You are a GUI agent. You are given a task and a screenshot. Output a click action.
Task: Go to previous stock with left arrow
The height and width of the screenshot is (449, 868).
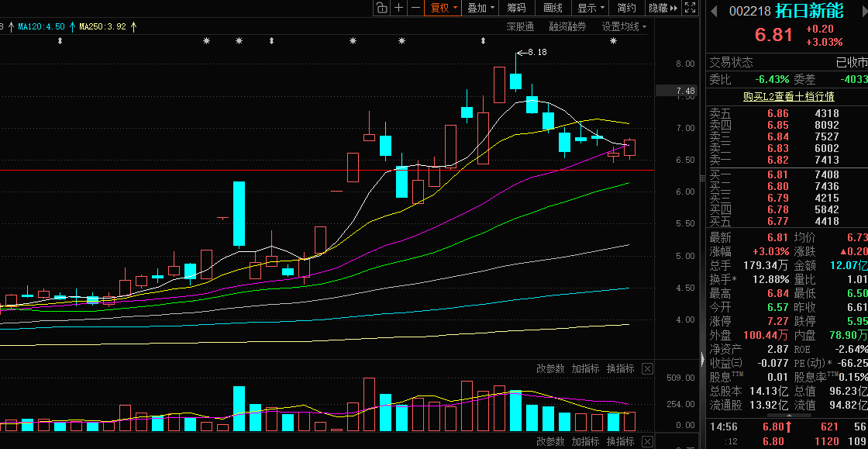(x=714, y=11)
